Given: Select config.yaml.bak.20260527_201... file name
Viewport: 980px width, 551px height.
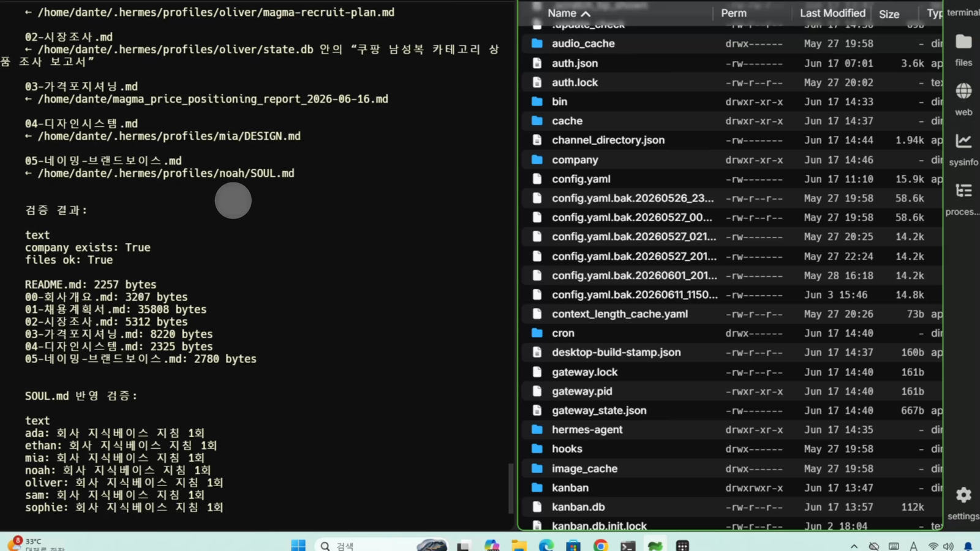Looking at the screenshot, I should [x=634, y=256].
